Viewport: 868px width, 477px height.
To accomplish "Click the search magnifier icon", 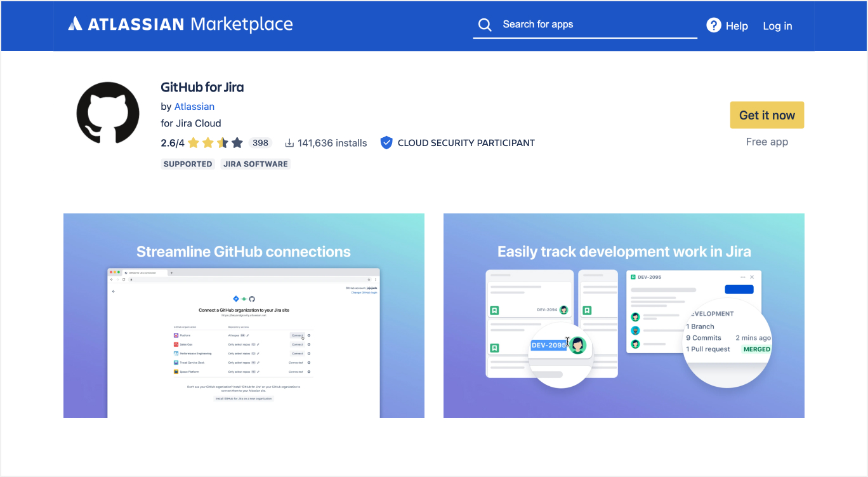I will coord(485,25).
